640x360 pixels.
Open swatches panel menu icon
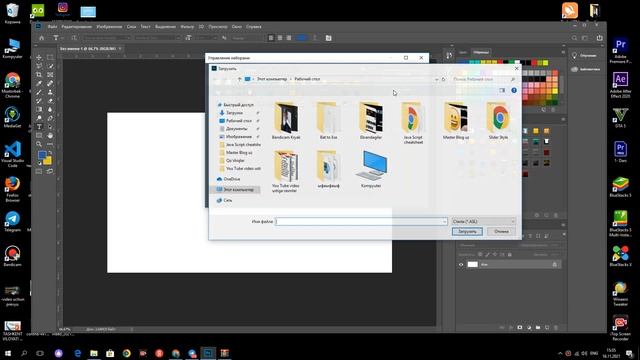[562, 52]
